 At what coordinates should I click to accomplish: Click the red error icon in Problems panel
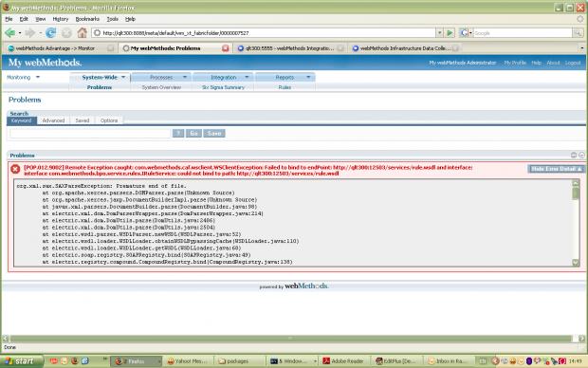(x=15, y=169)
